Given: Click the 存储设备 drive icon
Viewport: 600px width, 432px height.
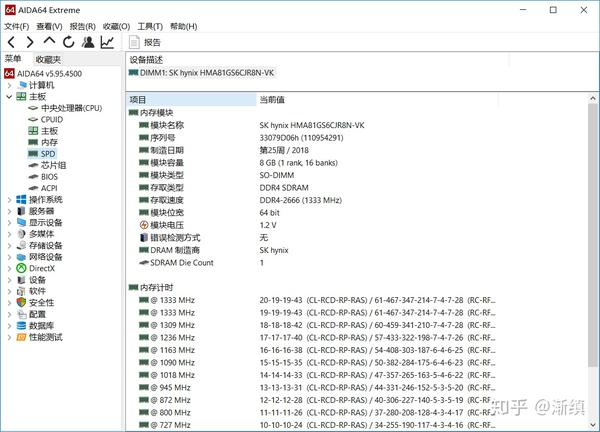Looking at the screenshot, I should pyautogui.click(x=21, y=245).
